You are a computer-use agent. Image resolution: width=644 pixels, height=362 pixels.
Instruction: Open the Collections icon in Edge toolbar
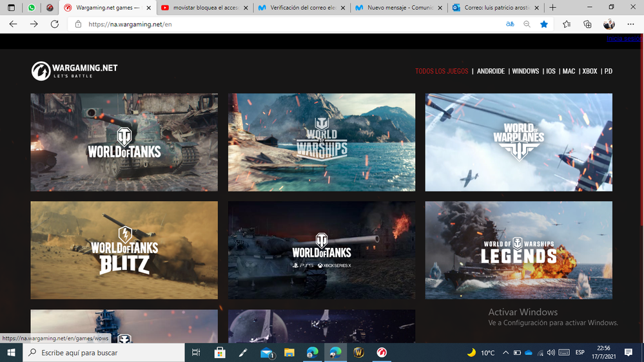[587, 24]
